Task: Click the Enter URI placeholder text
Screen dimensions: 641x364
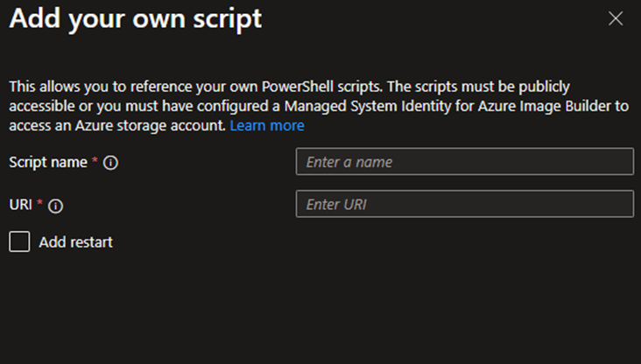Action: point(336,204)
